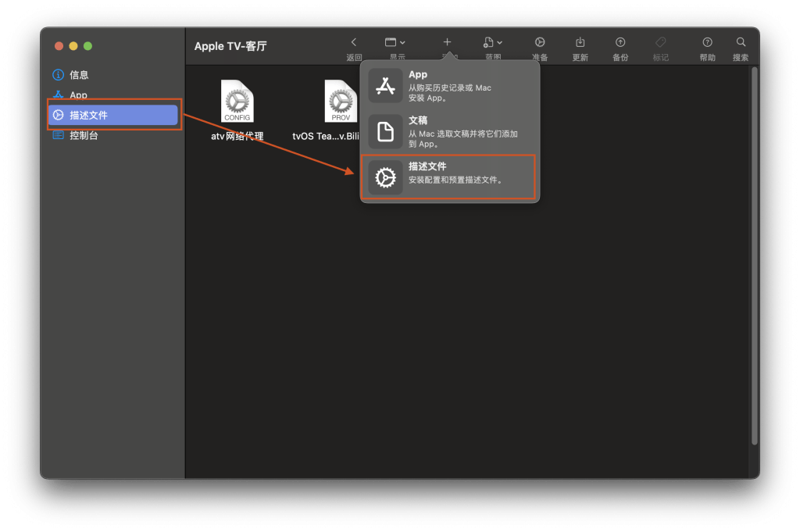Click the 信息 info circle icon
Screen dimensions: 800x532
58,75
